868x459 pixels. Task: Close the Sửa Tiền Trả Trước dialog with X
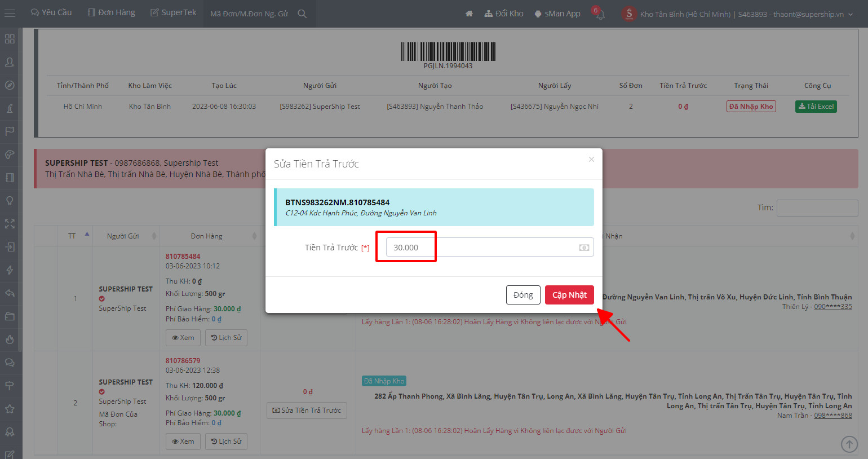591,160
